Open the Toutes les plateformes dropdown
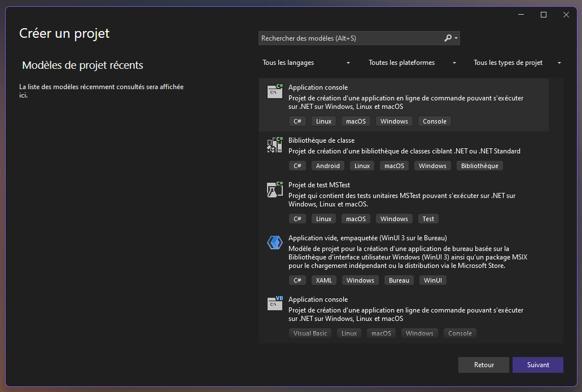582x392 pixels. pyautogui.click(x=410, y=63)
